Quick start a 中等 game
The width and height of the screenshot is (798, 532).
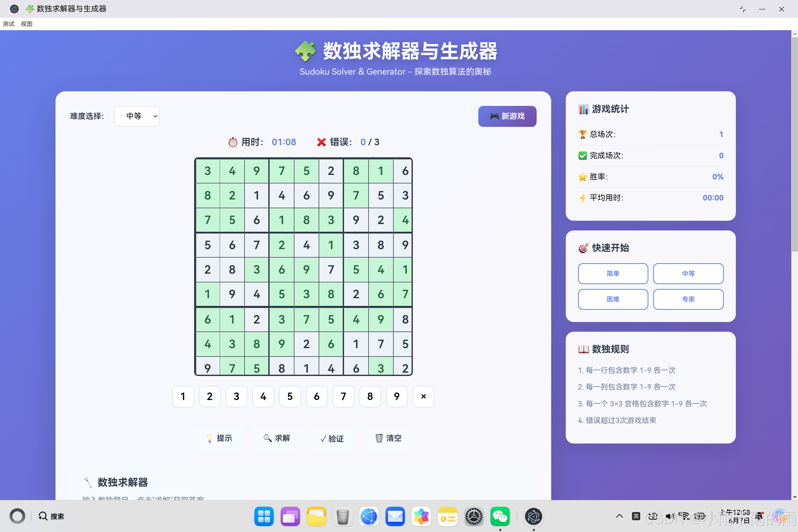coord(688,273)
